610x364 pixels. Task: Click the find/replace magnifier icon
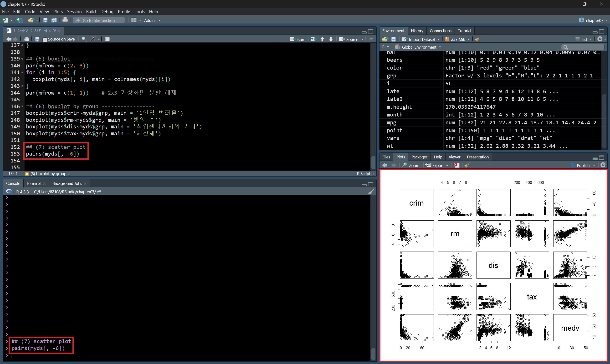(84, 39)
